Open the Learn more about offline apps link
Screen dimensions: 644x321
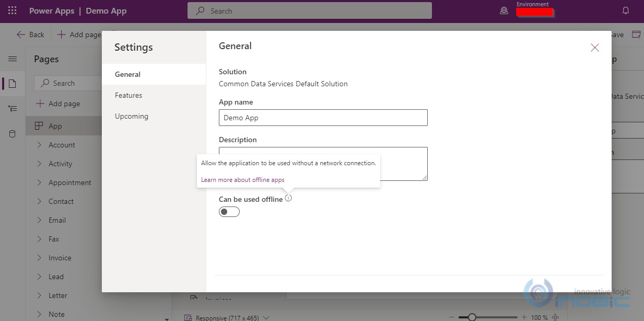(x=243, y=180)
